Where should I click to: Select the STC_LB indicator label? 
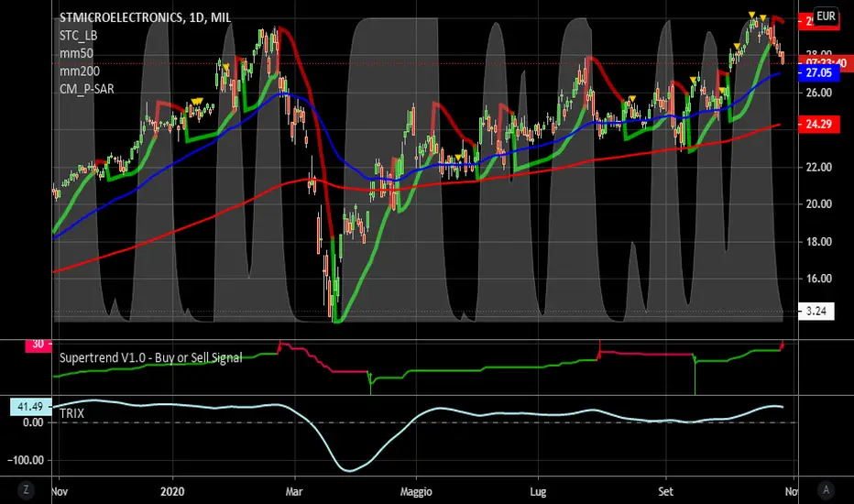tap(79, 36)
